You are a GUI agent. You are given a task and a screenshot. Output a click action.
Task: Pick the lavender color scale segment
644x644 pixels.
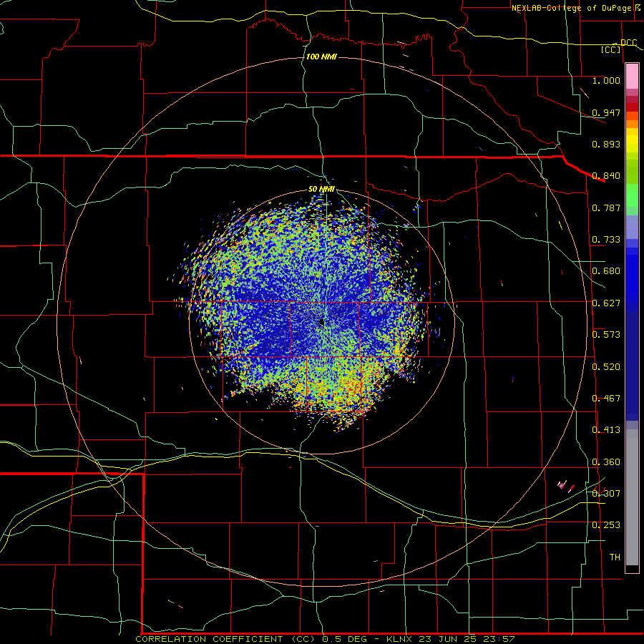click(632, 227)
